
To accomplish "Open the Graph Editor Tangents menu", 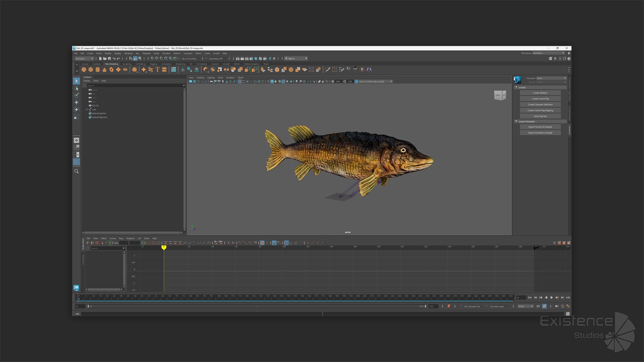I will pos(130,238).
